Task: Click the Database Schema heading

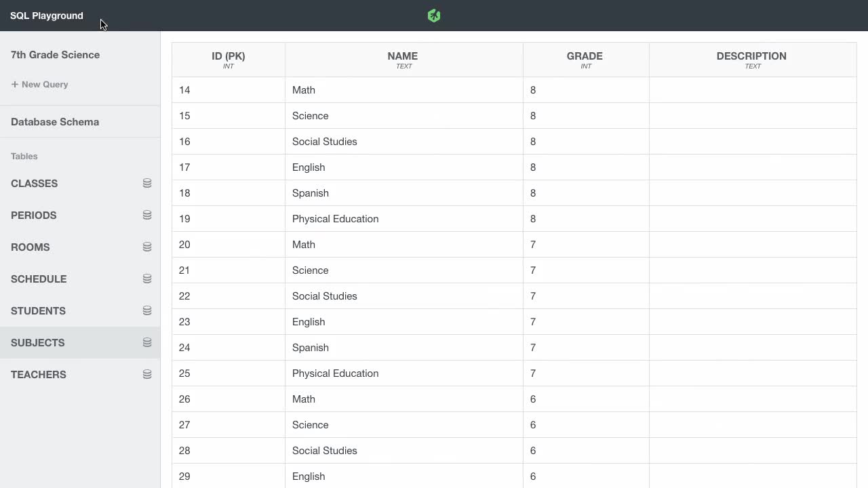Action: click(55, 121)
